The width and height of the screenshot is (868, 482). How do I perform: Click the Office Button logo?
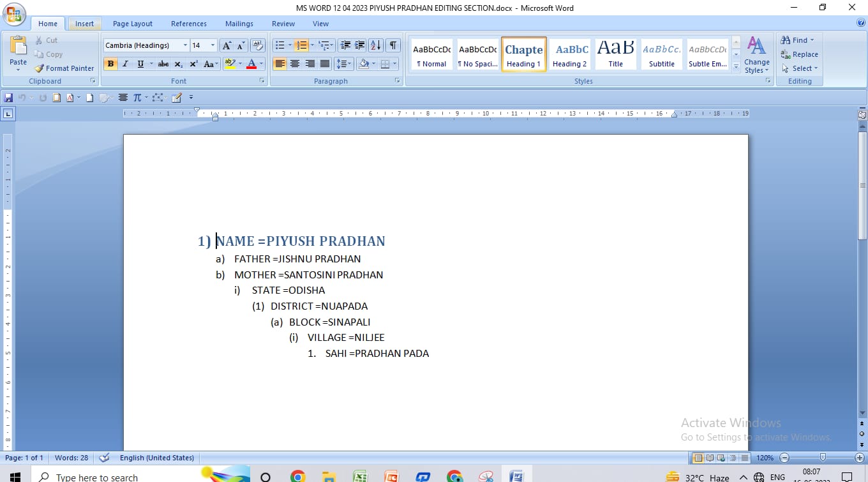pos(14,15)
